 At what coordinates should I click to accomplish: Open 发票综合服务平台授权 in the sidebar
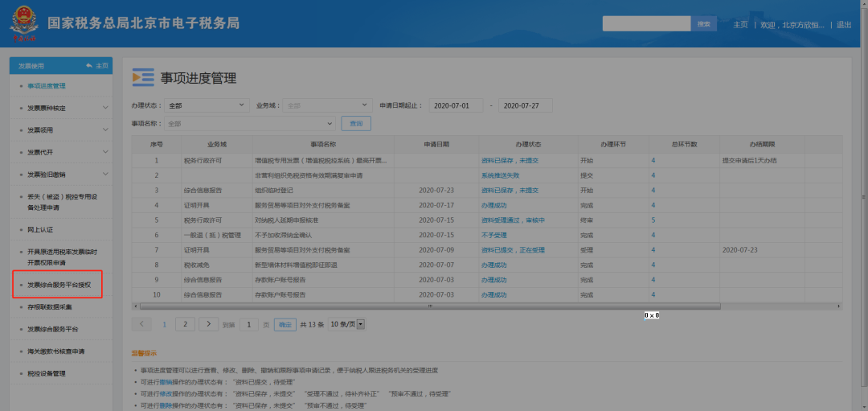[x=59, y=285]
